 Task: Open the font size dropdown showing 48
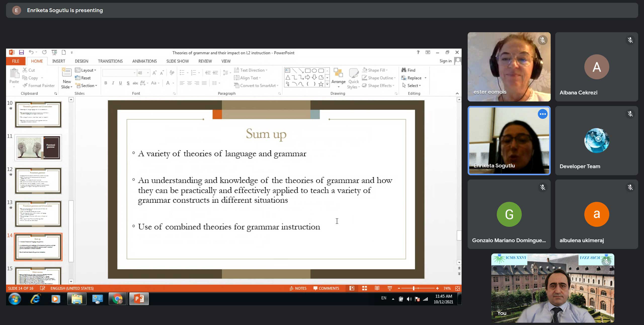(148, 73)
